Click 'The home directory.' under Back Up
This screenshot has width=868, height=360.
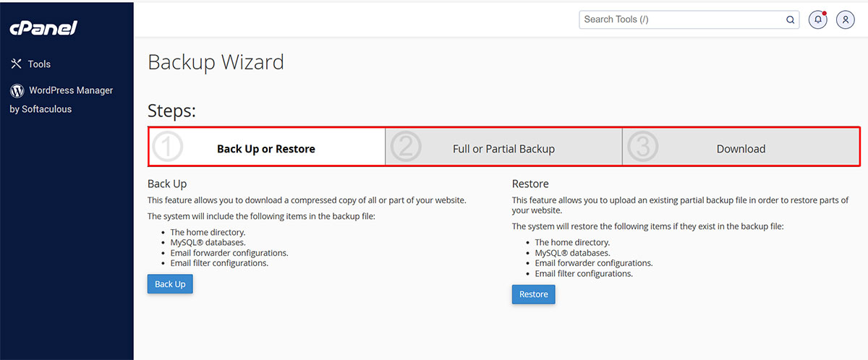click(208, 233)
